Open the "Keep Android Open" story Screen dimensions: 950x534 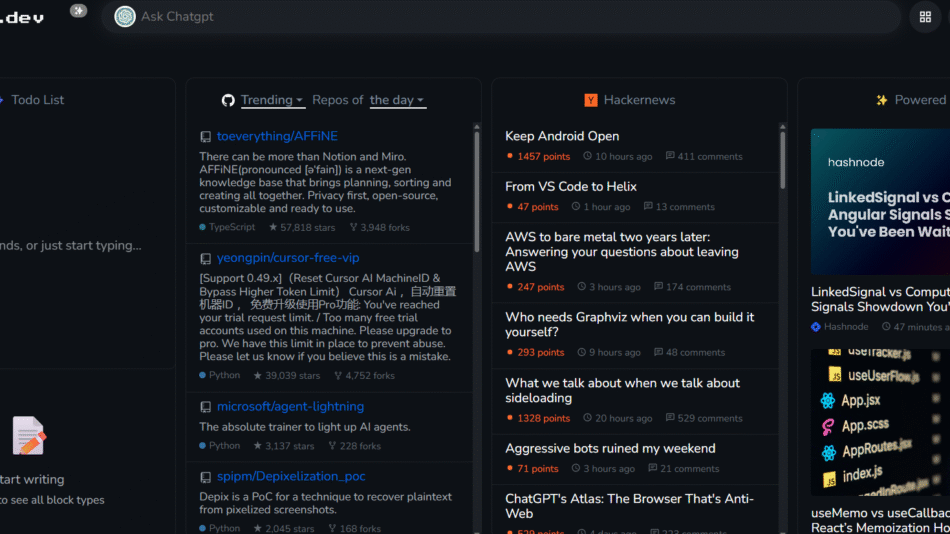tap(562, 136)
